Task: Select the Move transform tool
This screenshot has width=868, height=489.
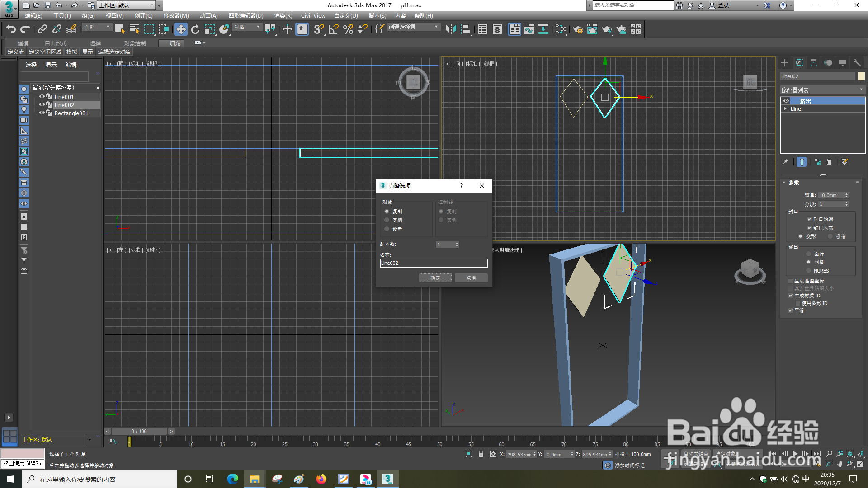Action: (x=181, y=29)
